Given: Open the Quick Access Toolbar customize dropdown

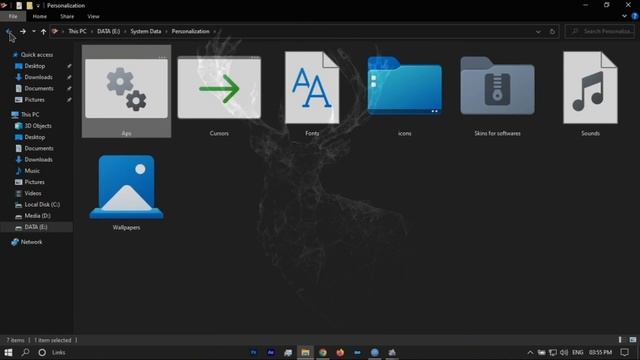Looking at the screenshot, I should point(38,6).
